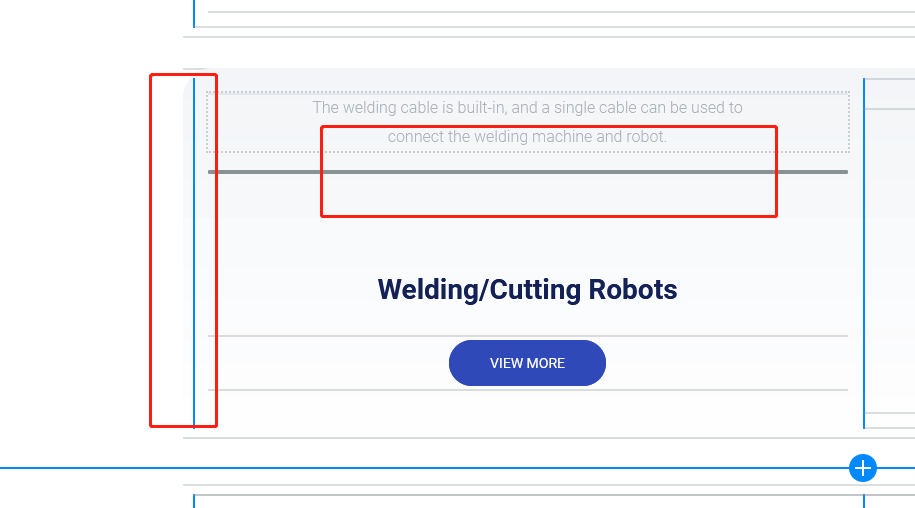Viewport: 915px width, 508px height.
Task: Click the blue horizontal section divider line
Action: coord(400,467)
